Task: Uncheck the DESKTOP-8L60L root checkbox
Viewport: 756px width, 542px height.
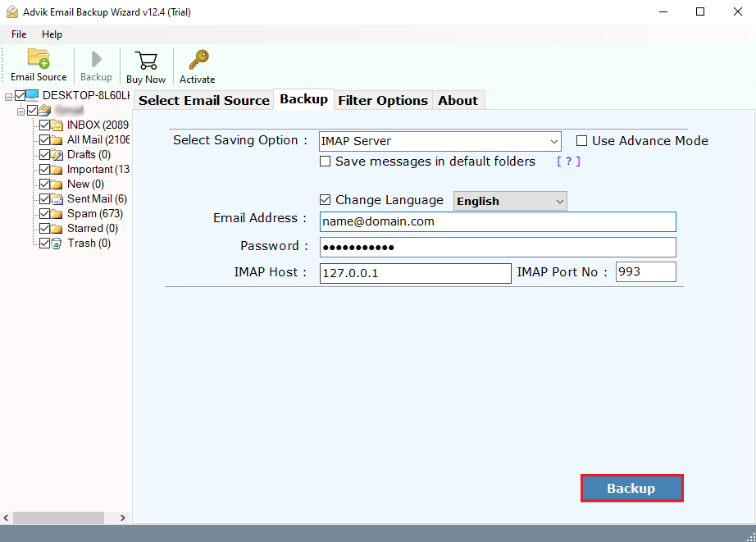Action: 20,95
